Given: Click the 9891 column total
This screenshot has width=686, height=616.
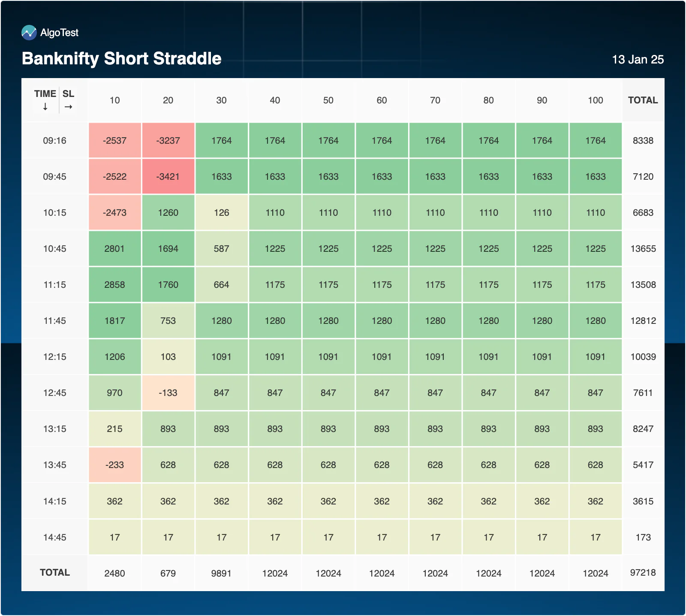Looking at the screenshot, I should (221, 573).
